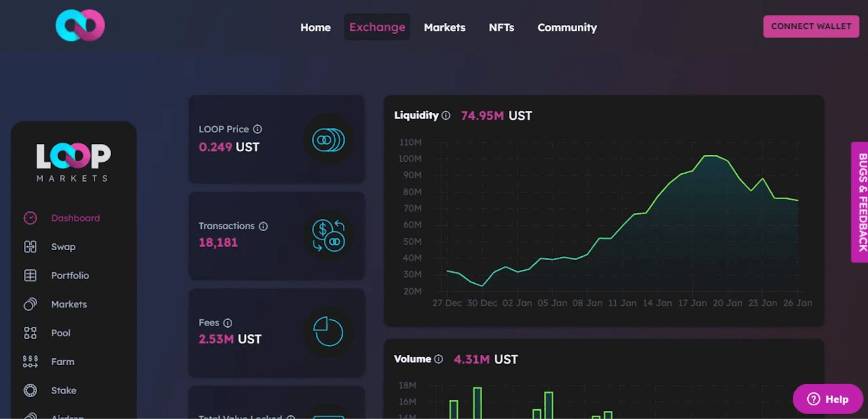The height and width of the screenshot is (419, 868).
Task: Select the Swap icon in sidebar
Action: [30, 247]
